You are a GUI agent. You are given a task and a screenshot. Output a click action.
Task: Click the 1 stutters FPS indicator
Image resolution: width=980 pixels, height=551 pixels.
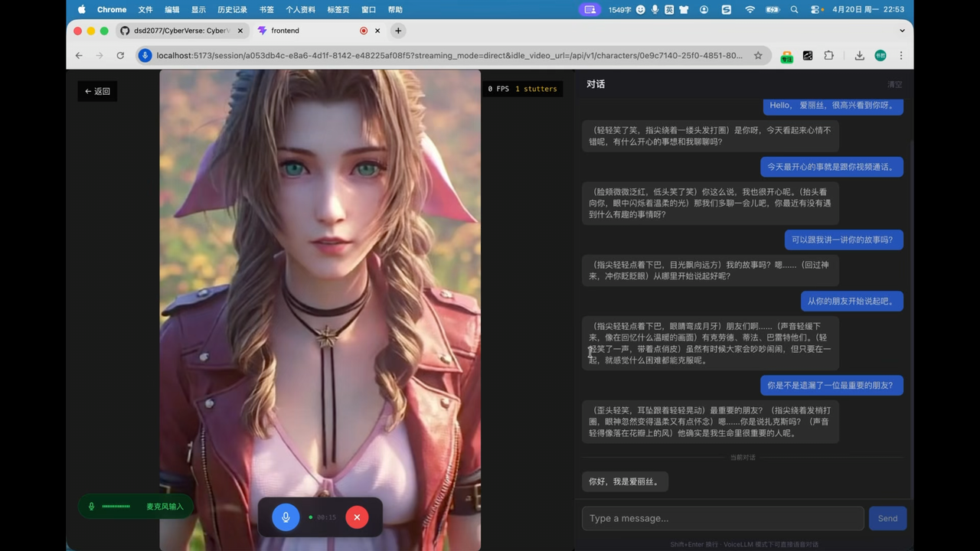(536, 89)
